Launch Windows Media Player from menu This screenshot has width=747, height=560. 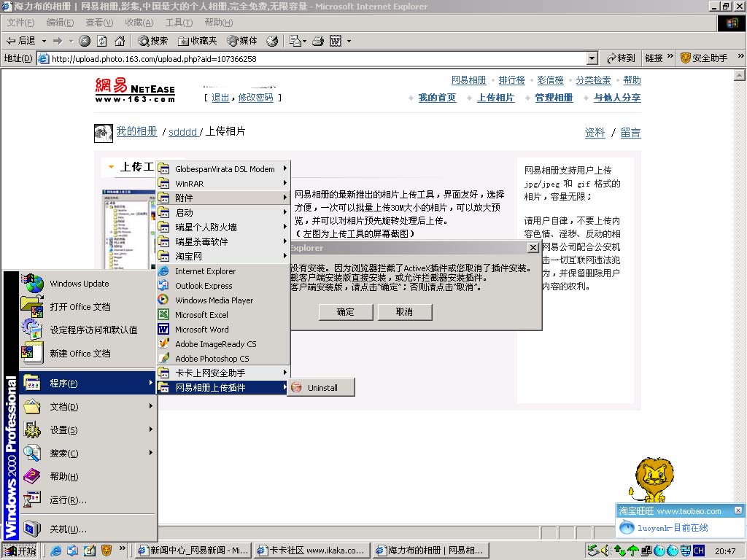[x=223, y=300]
